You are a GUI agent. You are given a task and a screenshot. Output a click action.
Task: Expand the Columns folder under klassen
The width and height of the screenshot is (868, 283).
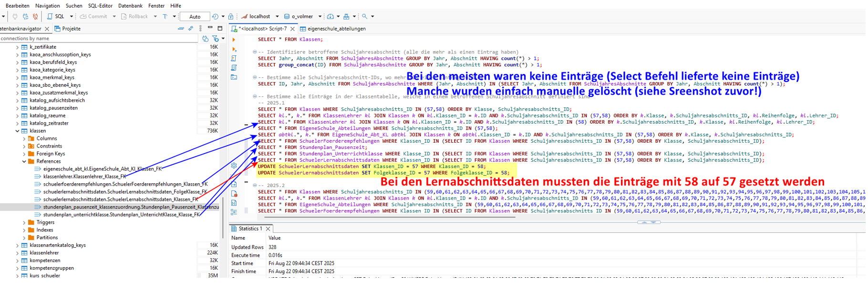click(x=24, y=138)
